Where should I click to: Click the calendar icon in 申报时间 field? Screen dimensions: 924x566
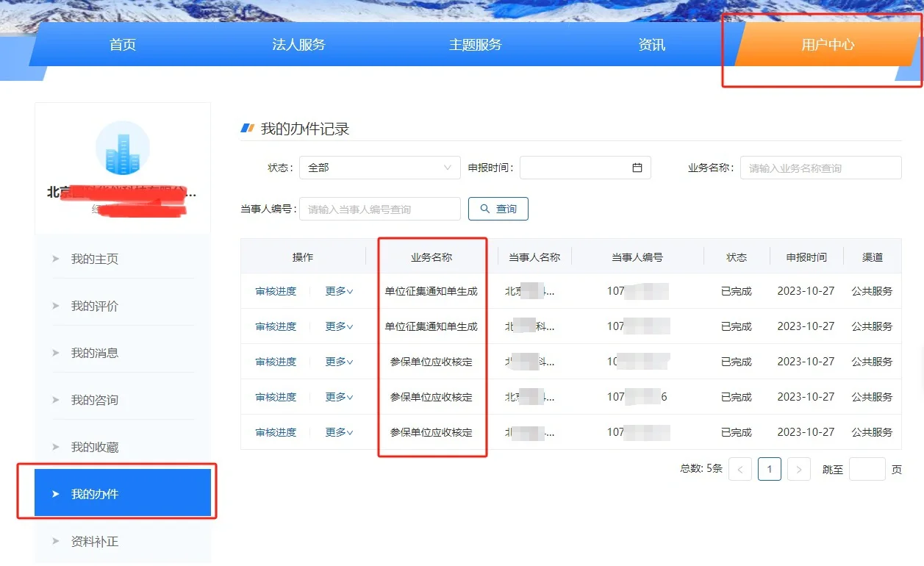637,168
